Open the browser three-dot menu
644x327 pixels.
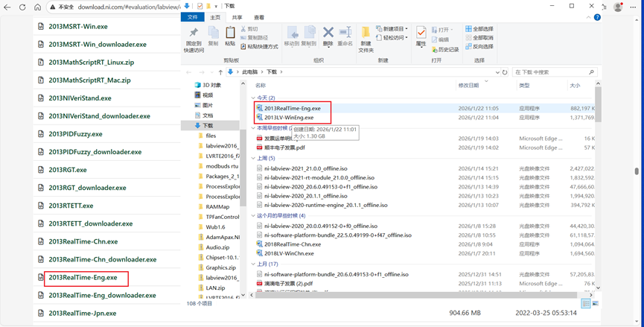(x=634, y=7)
